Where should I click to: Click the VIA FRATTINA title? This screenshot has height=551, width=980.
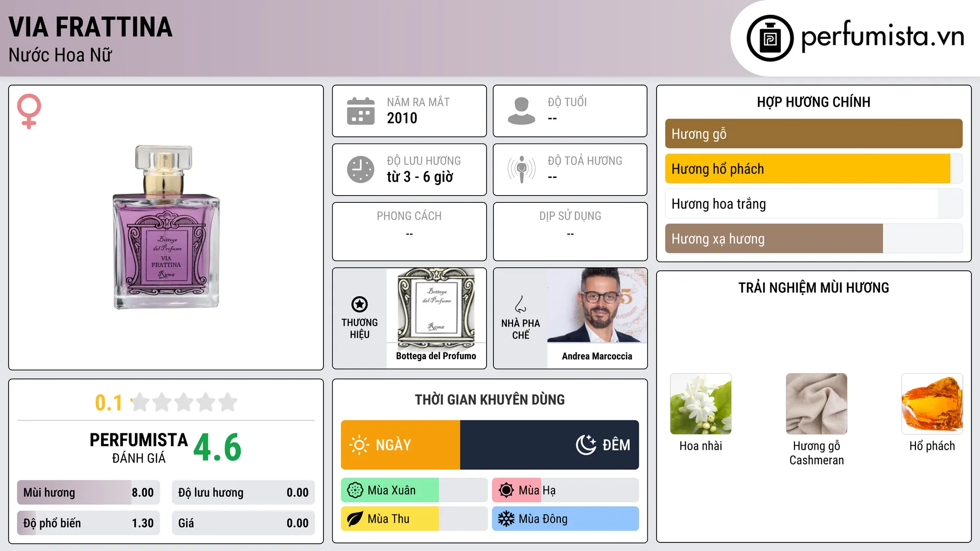(x=90, y=27)
